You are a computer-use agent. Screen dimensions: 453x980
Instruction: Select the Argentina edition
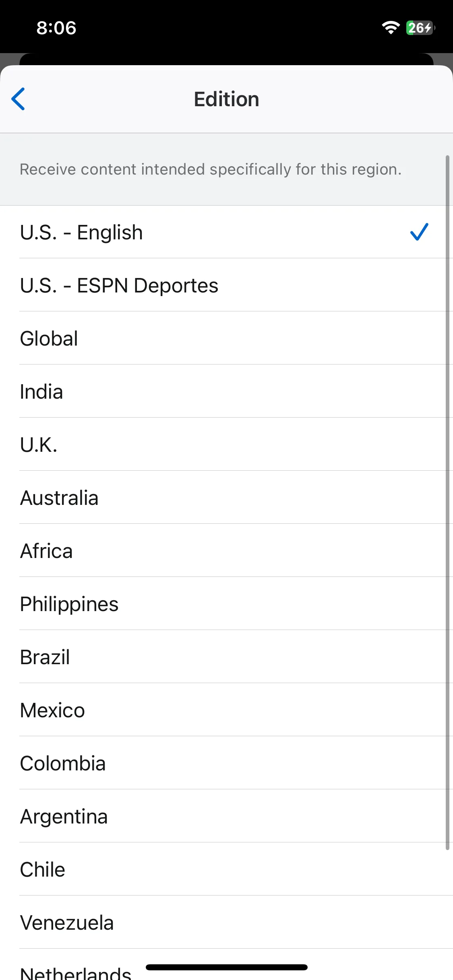point(226,816)
